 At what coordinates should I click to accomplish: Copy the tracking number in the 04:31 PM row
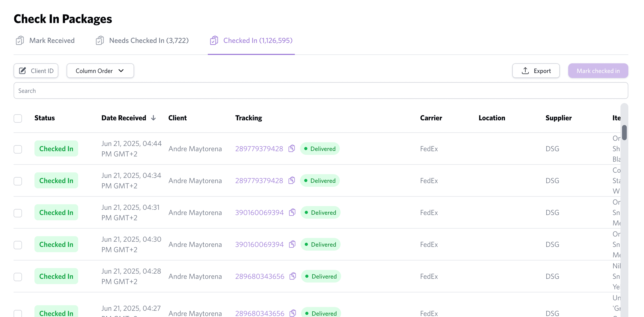(x=292, y=212)
